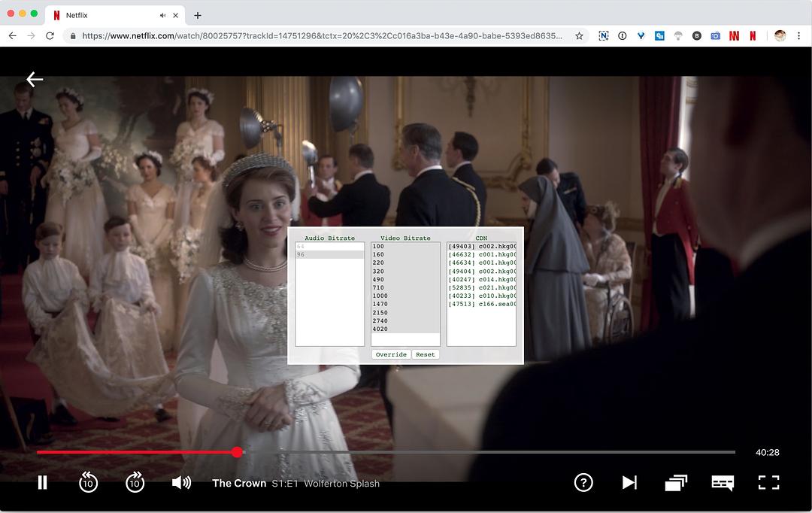Viewport: 812px width, 513px height.
Task: Select CDN entry [46632] c001.hkg
Action: (482, 254)
